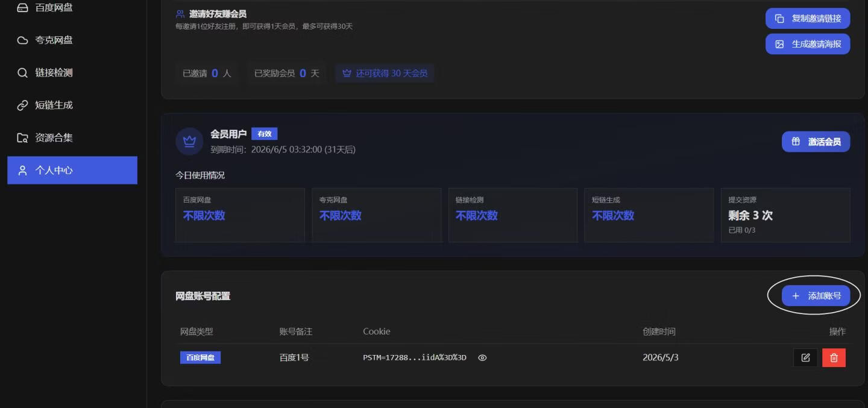Click the 还可获得 30 天会员 badge
The image size is (868, 408).
point(385,73)
